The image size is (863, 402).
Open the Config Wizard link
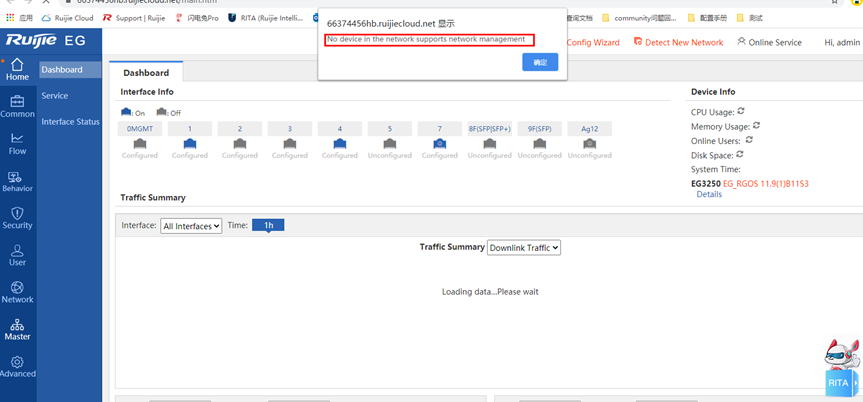point(593,42)
